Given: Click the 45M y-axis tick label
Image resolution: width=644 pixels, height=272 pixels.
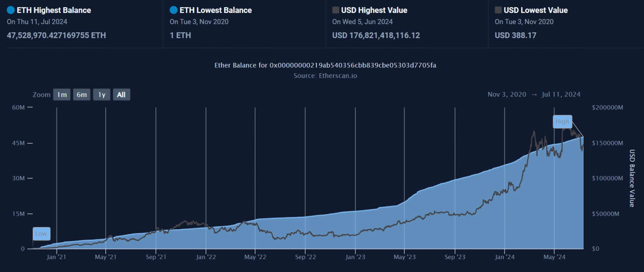Looking at the screenshot, I should coord(19,143).
